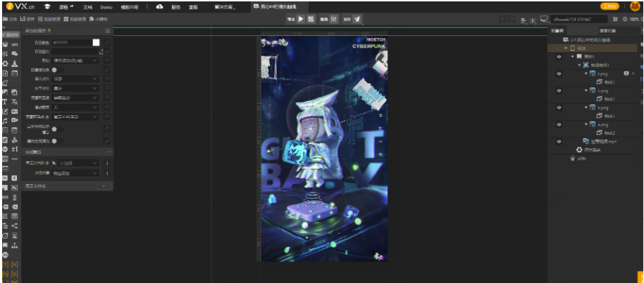Image resolution: width=644 pixels, height=283 pixels.
Task: Click the 小模块 button
Action: [x=99, y=19]
